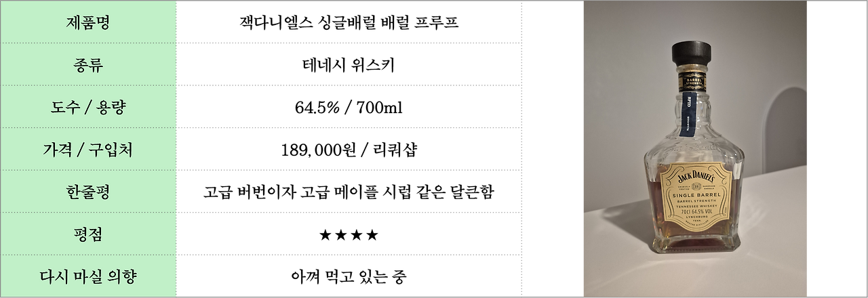Viewport: 868px width, 298px height.
Task: Click the '가격 / 구입처' label cell
Action: (88, 150)
